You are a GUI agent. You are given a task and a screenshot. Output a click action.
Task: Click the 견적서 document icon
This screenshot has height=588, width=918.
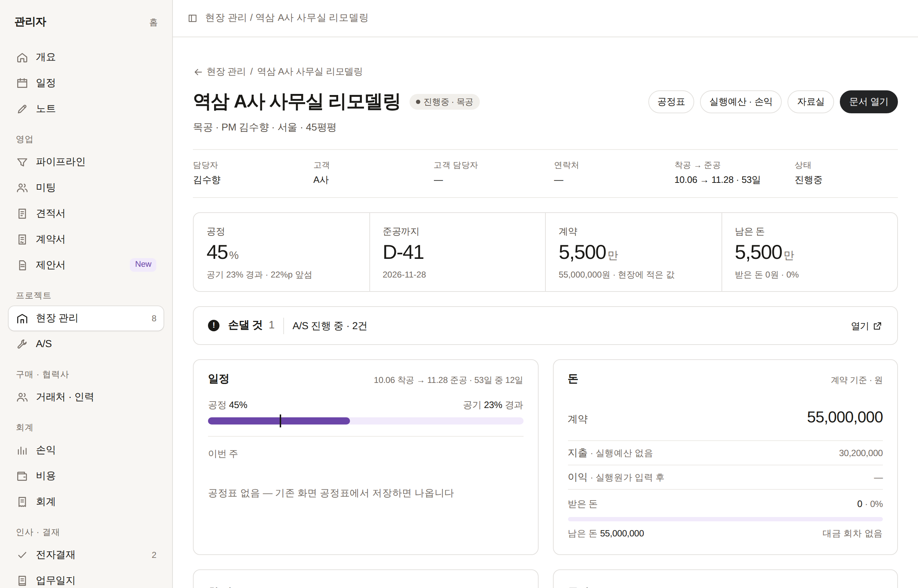tap(22, 213)
